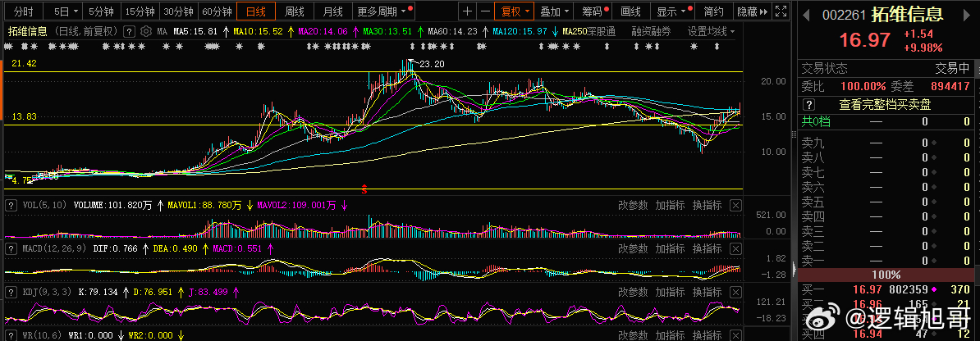This screenshot has height=341, width=980.
Task: Open the 设置均线 dropdown
Action: [711, 30]
